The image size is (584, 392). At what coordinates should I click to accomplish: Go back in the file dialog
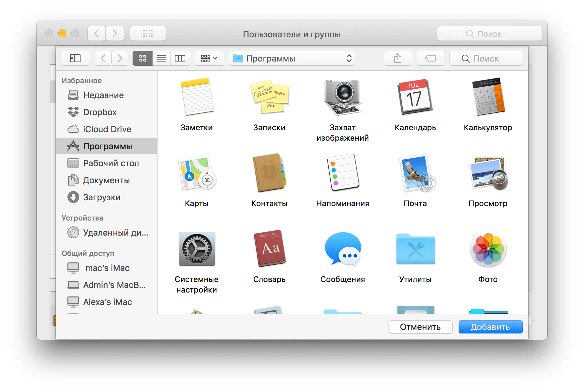point(103,58)
